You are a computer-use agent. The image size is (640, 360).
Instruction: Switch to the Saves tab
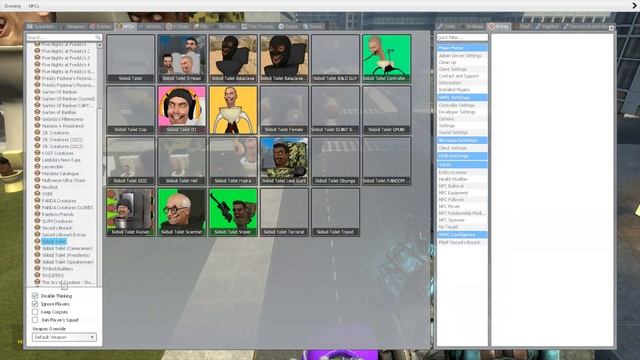coord(313,27)
